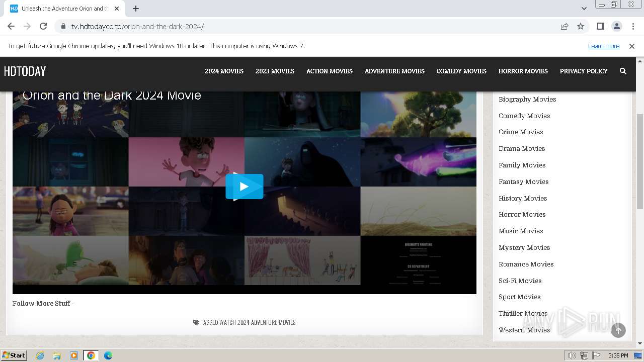The height and width of the screenshot is (362, 644).
Task: Open the Watch 2024 Adventure Movies tag
Action: pos(257,322)
